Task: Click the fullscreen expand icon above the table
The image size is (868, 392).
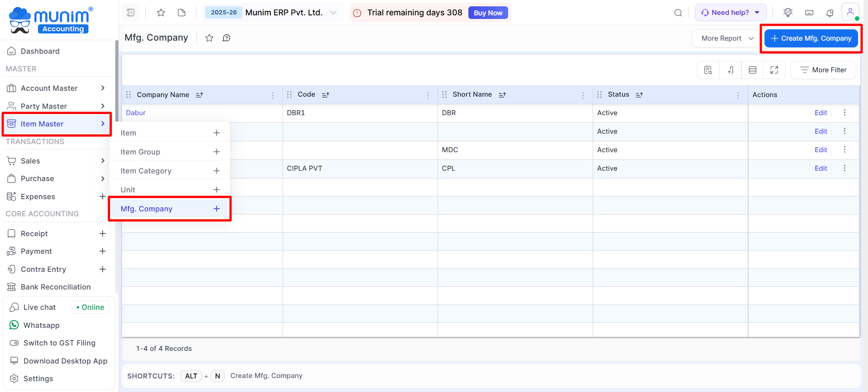Action: point(774,70)
